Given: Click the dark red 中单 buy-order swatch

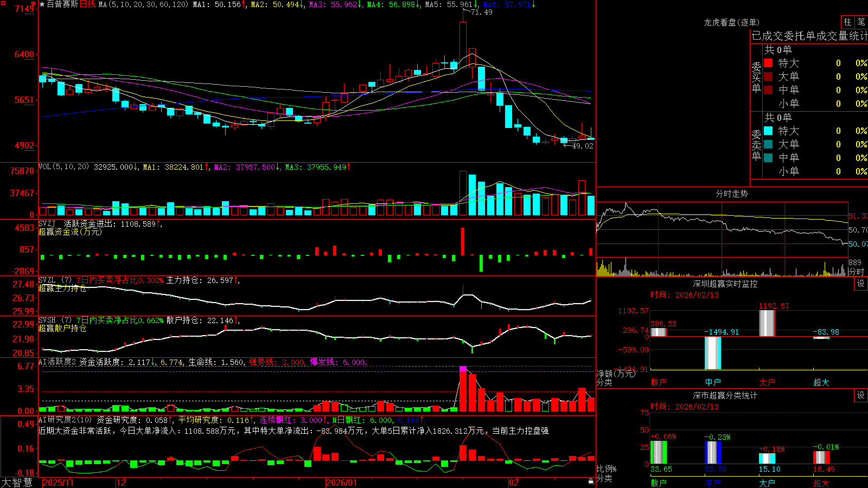Looking at the screenshot, I should [x=768, y=90].
